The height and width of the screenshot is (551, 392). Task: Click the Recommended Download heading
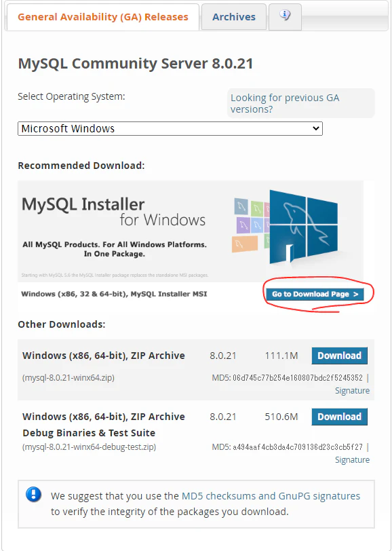click(x=81, y=166)
